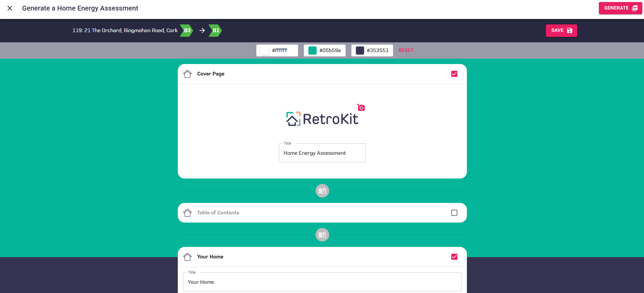
Task: Click the Generate a Home Energy Assessment title
Action: [x=80, y=8]
